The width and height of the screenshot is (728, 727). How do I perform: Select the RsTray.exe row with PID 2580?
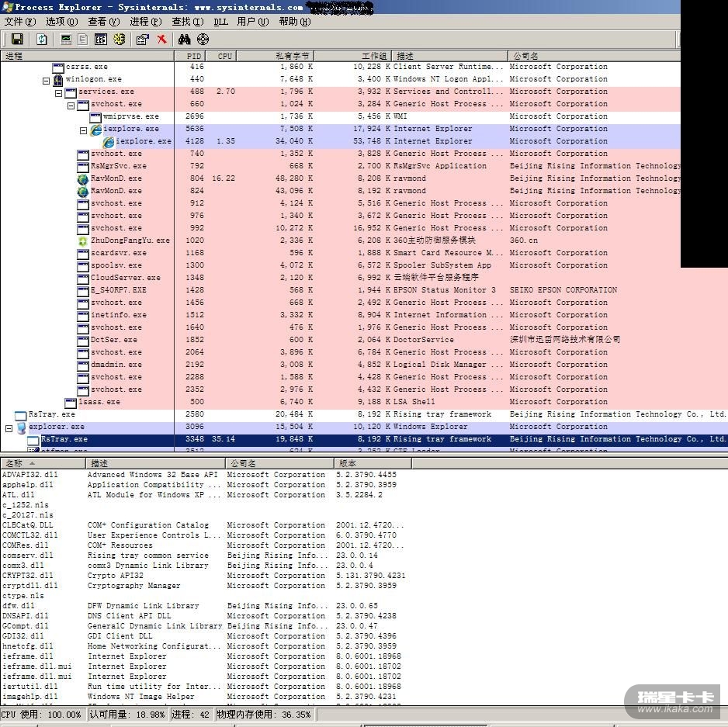[x=364, y=414]
